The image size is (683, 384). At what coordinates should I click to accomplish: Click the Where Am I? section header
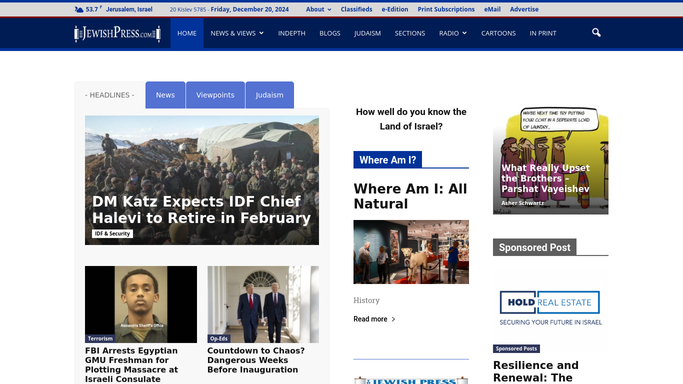[x=388, y=160]
